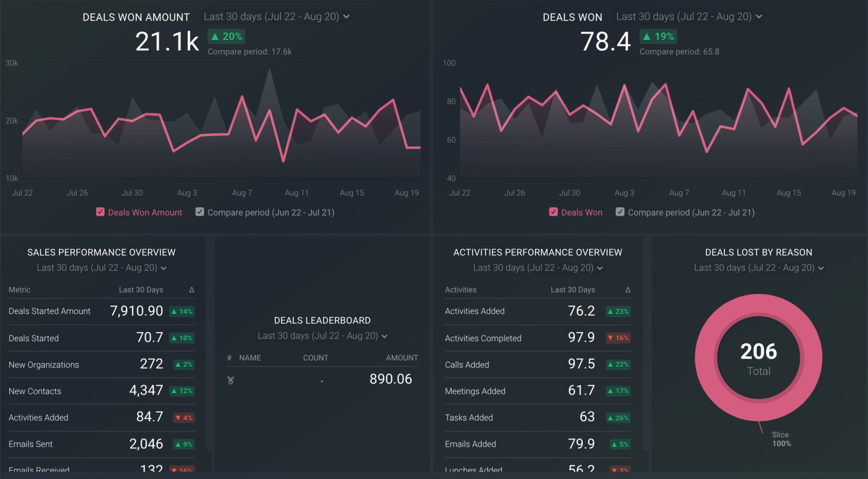Click the COUNT column header

tap(316, 358)
